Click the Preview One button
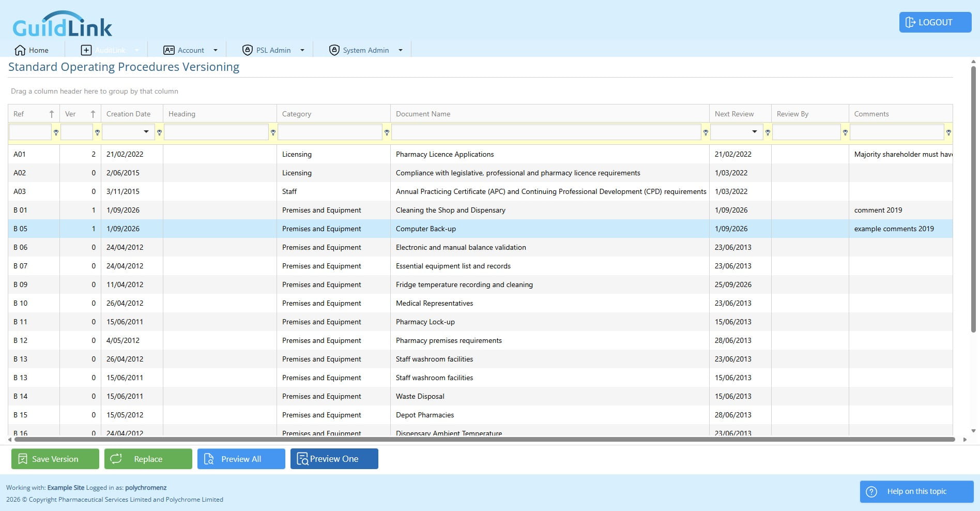This screenshot has height=511, width=980. click(x=334, y=459)
